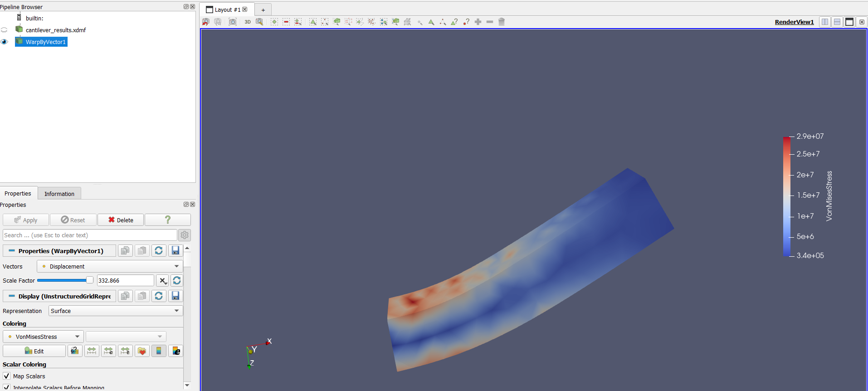The width and height of the screenshot is (868, 391).
Task: Open the Representation Surface dropdown
Action: click(116, 311)
